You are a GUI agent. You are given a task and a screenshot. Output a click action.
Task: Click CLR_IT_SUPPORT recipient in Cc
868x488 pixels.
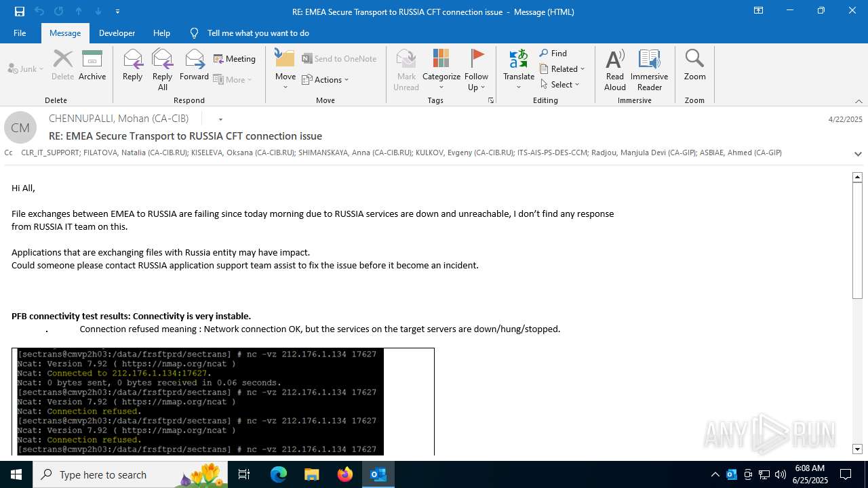coord(50,152)
